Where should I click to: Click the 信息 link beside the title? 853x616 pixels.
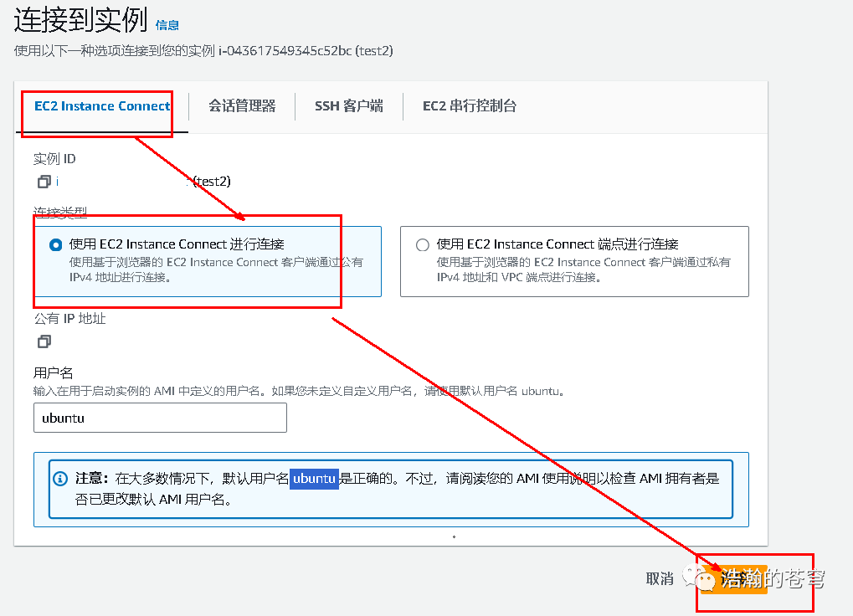click(167, 26)
